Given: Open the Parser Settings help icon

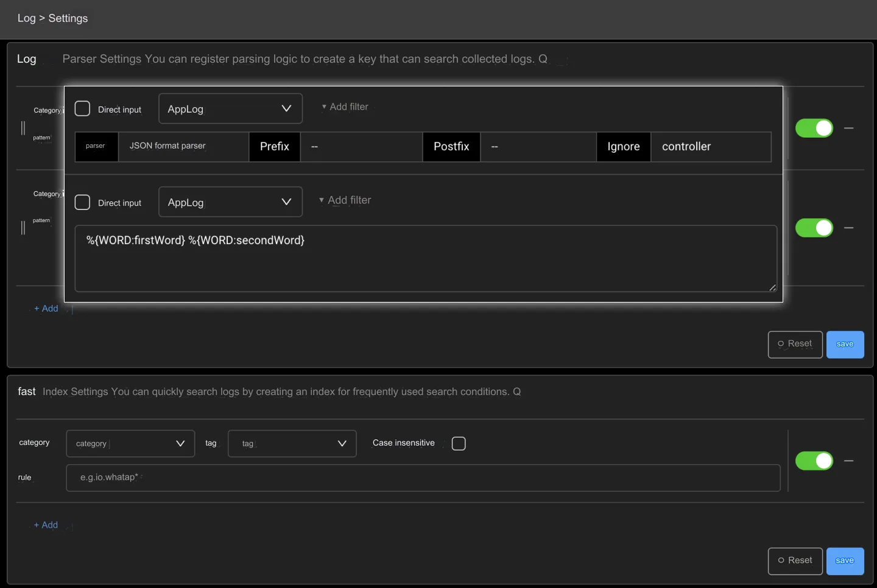Looking at the screenshot, I should tap(543, 59).
